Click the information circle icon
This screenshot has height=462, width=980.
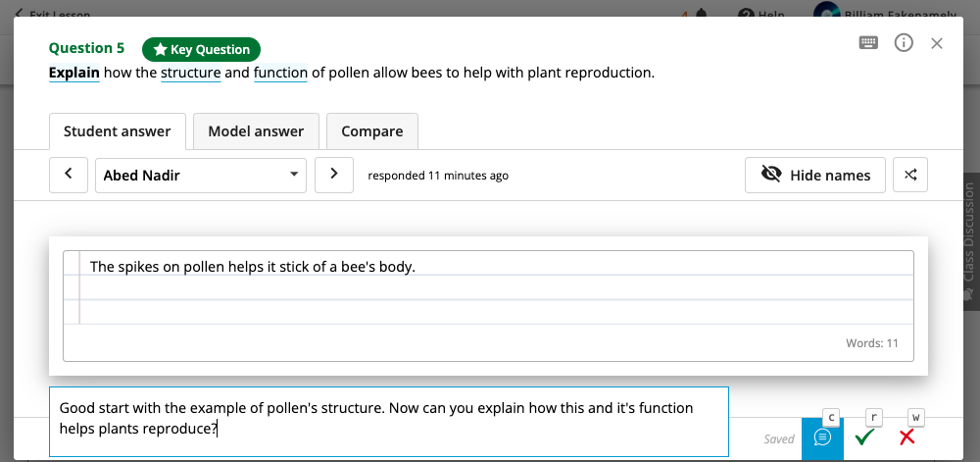[x=904, y=43]
